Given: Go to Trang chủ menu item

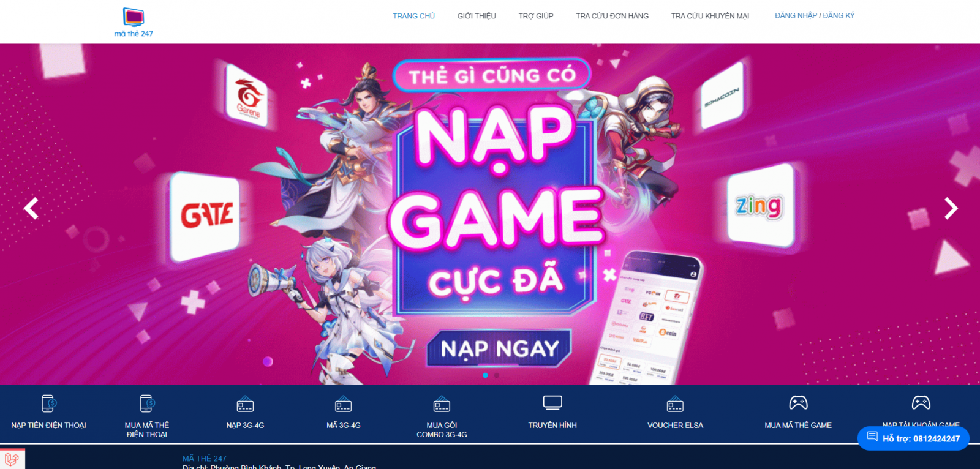Looking at the screenshot, I should [x=414, y=16].
